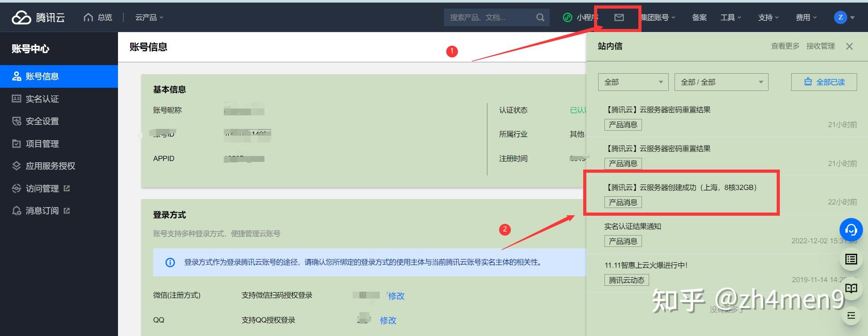Viewport: 868px width, 336px height.
Task: Click the Tencent Cloud logo
Action: 38,17
